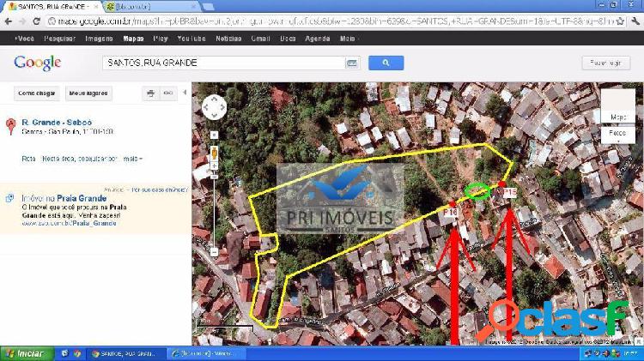
Task: Click the Fazer login button
Action: [x=606, y=63]
